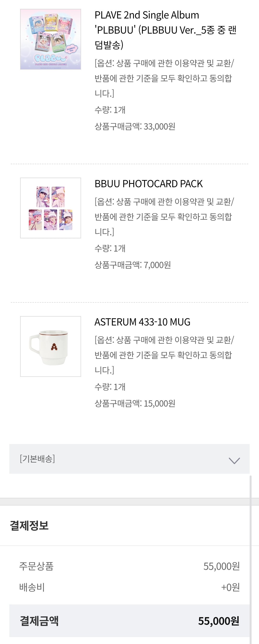This screenshot has height=644, width=259.
Task: Click the [기본배송] shipping section label
Action: 37,459
